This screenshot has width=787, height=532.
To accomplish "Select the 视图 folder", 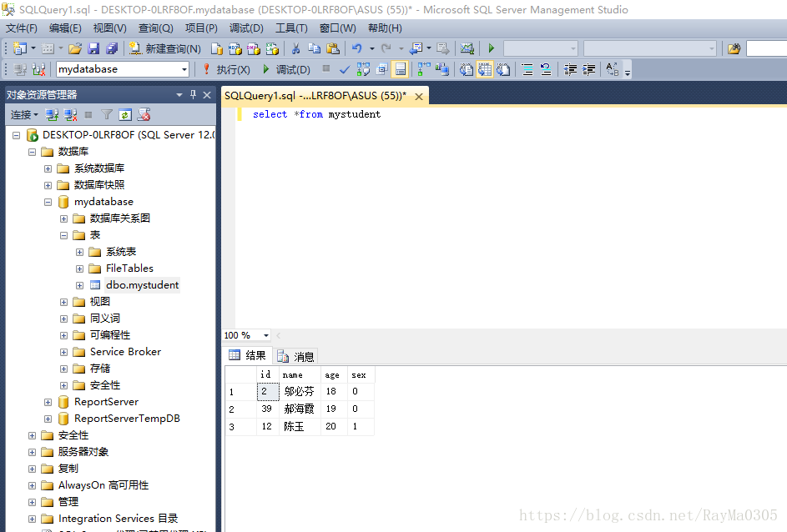I will coord(100,302).
